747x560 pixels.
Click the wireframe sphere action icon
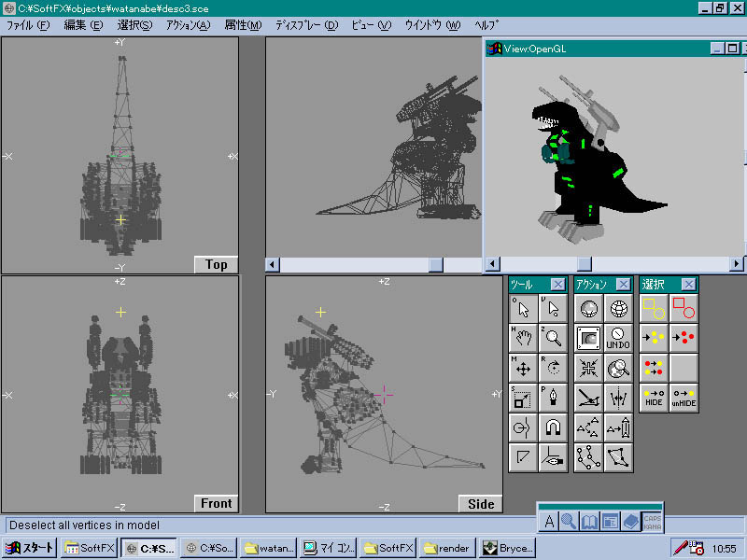coord(617,308)
